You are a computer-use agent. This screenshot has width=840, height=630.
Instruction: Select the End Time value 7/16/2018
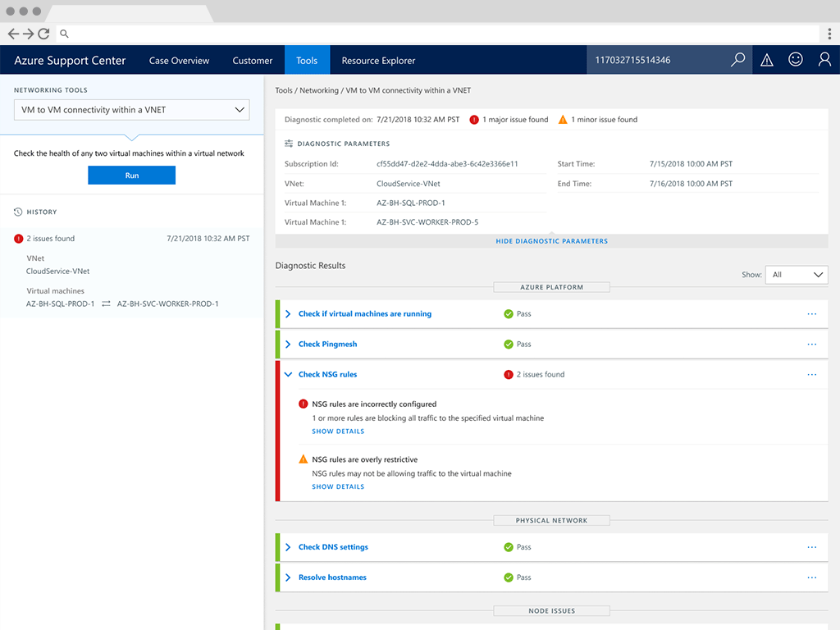pos(691,184)
